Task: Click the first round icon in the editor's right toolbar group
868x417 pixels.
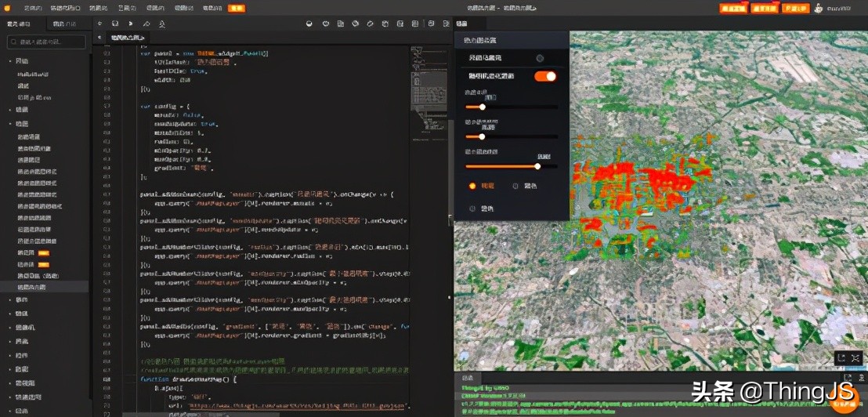Action: [x=309, y=24]
